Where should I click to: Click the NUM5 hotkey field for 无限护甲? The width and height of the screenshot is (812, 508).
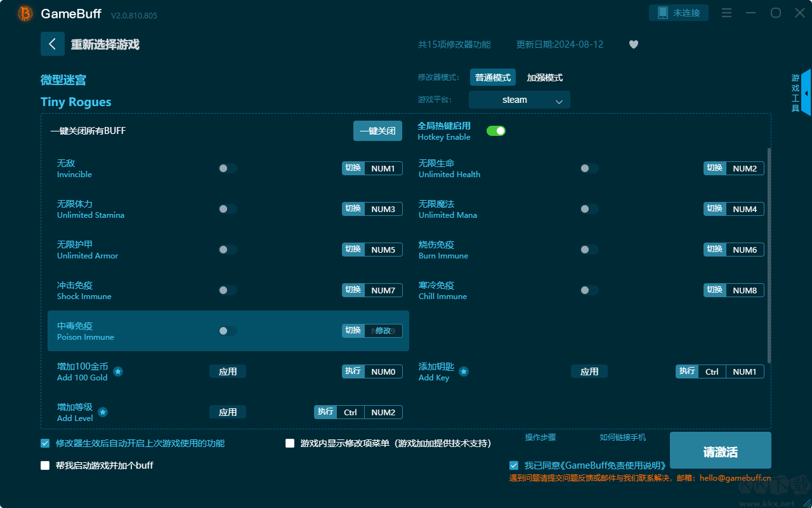383,250
